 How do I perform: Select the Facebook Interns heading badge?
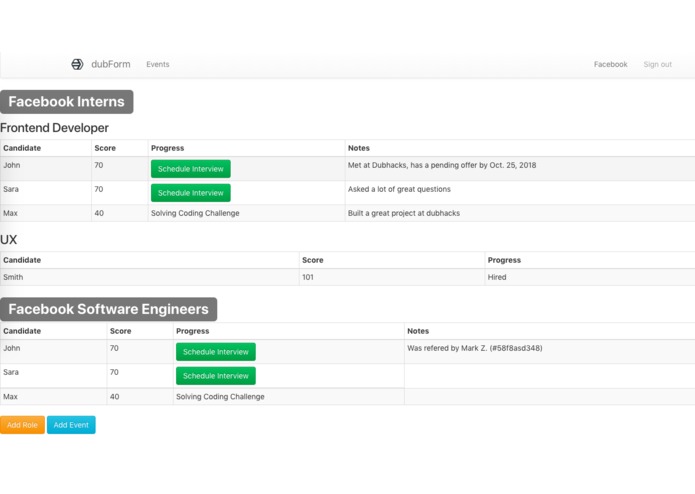point(66,101)
